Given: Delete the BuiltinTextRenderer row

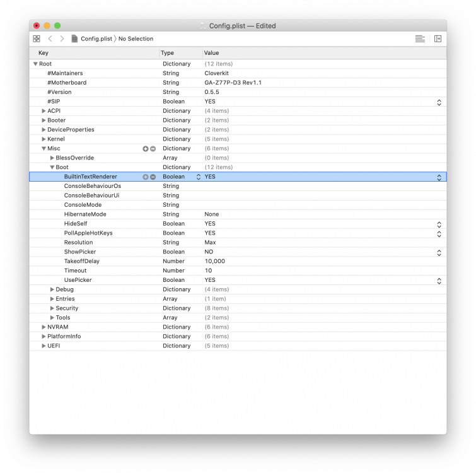Looking at the screenshot, I should point(153,177).
